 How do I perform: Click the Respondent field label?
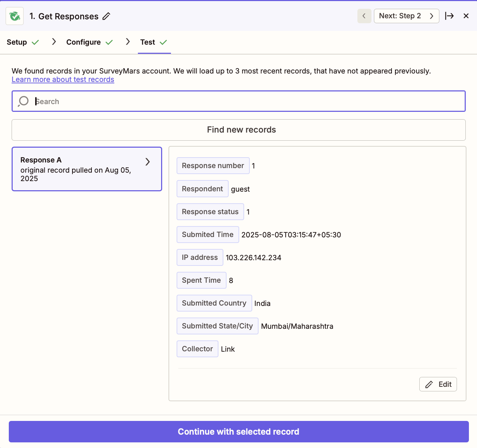click(203, 189)
